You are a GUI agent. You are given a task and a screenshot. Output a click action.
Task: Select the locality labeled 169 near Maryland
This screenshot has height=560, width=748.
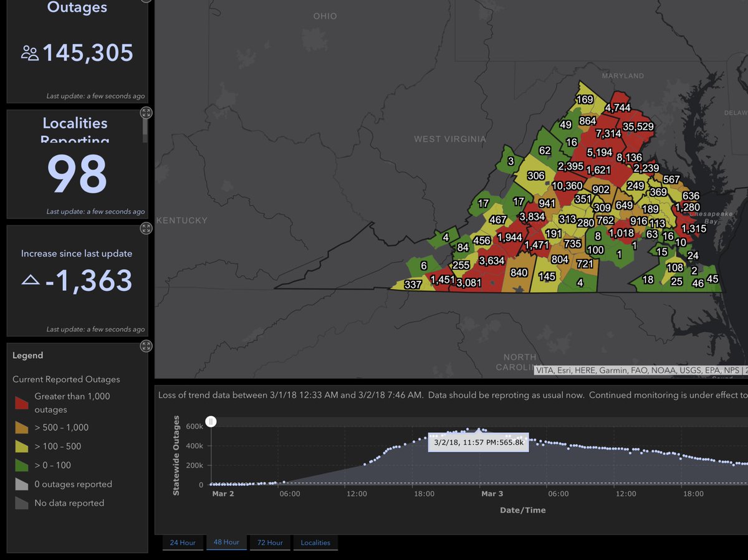point(584,99)
